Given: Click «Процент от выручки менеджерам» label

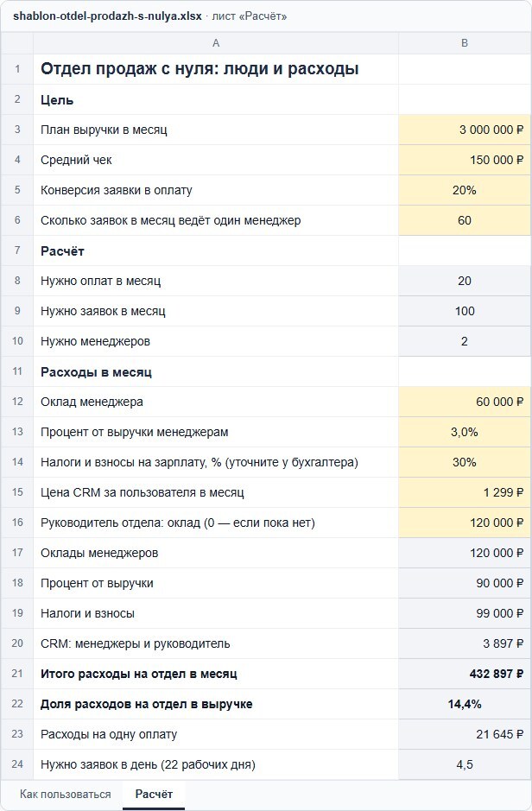Looking at the screenshot, I should point(135,433).
